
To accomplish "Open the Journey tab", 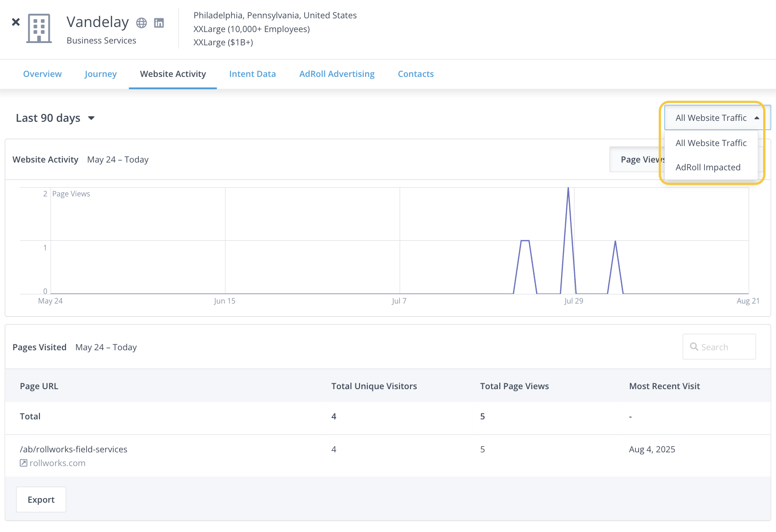I will click(100, 74).
